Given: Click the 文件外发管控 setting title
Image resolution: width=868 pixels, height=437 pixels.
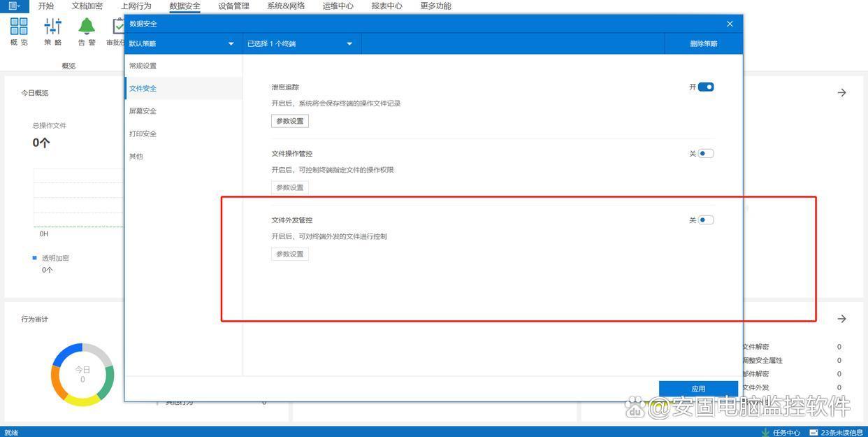Looking at the screenshot, I should tap(292, 220).
